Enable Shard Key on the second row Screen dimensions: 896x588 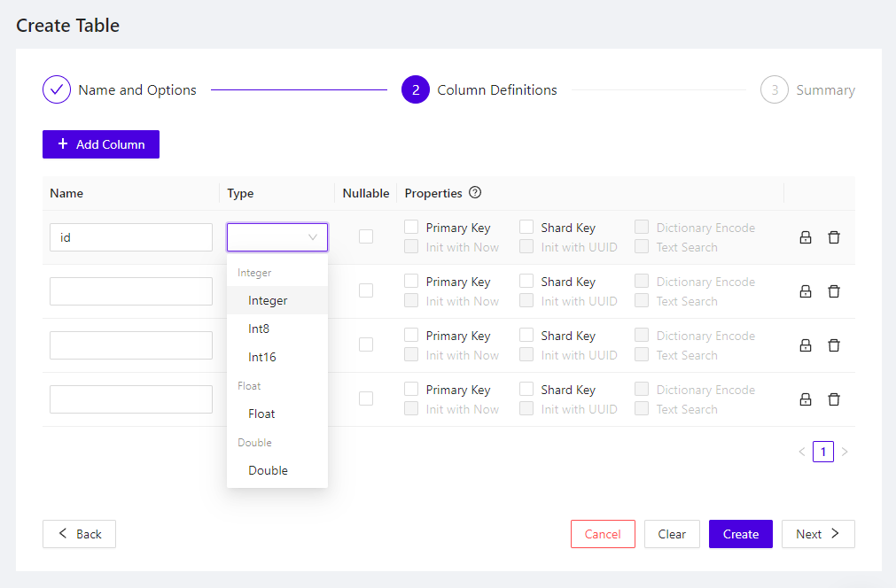(x=526, y=281)
